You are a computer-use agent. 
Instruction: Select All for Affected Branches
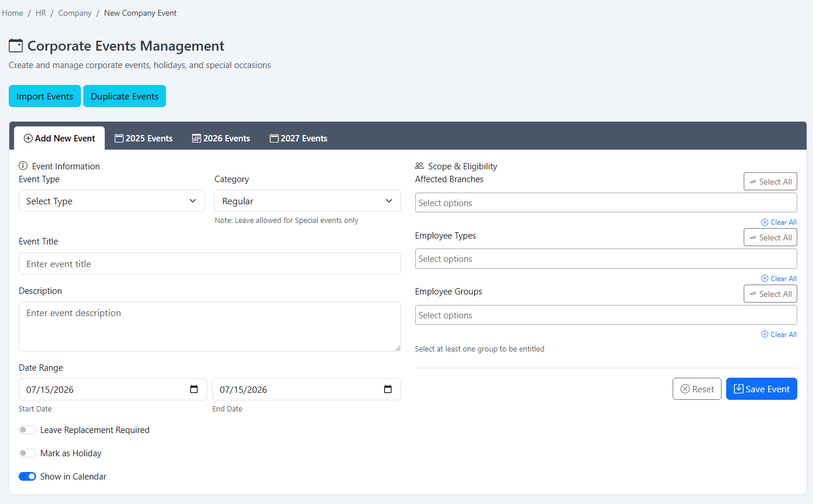click(770, 182)
